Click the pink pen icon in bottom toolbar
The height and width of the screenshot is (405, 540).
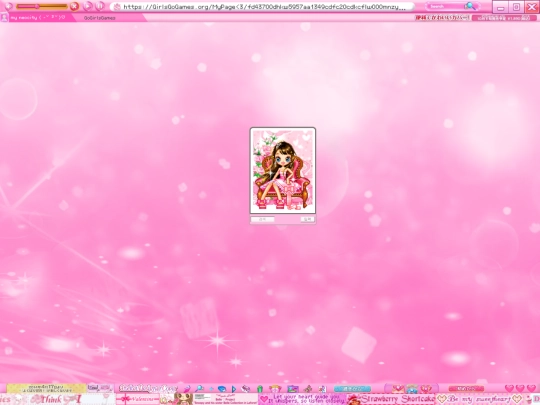(187, 389)
